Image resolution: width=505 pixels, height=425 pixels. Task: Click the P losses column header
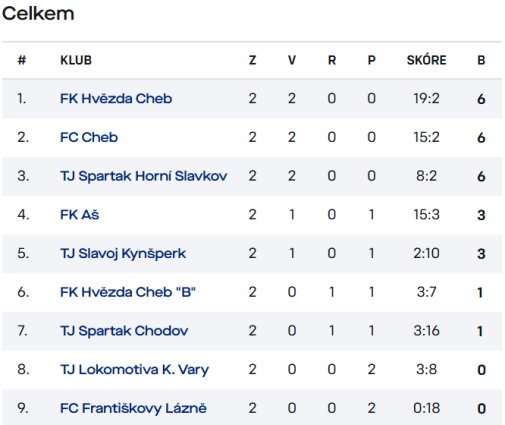pos(371,60)
